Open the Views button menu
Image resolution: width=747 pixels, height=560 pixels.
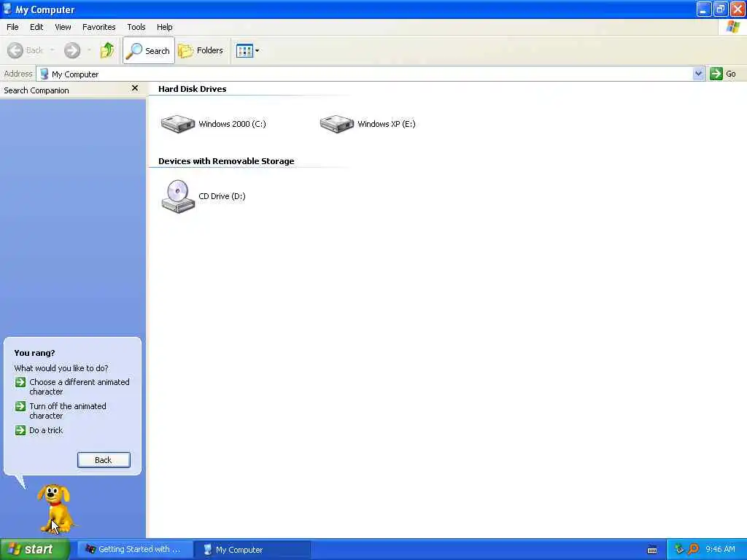[x=247, y=50]
